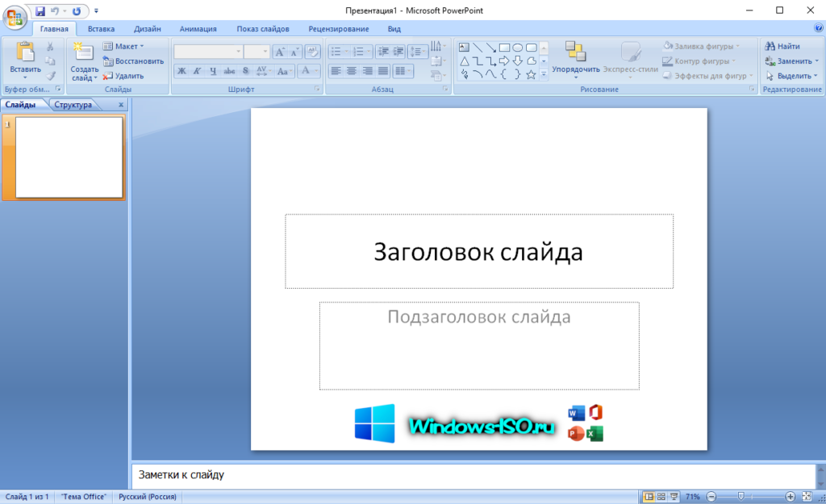Increase font size with large A icon
826x504 pixels.
[x=280, y=51]
